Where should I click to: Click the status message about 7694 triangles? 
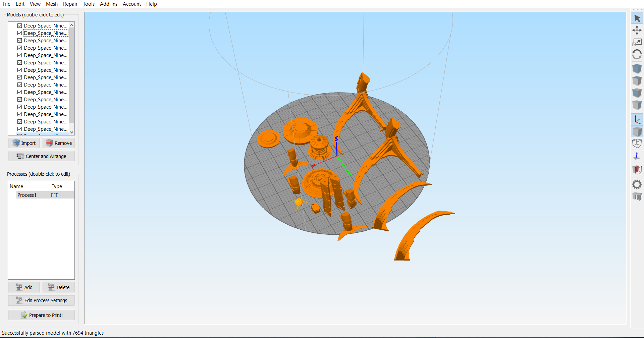tap(53, 333)
